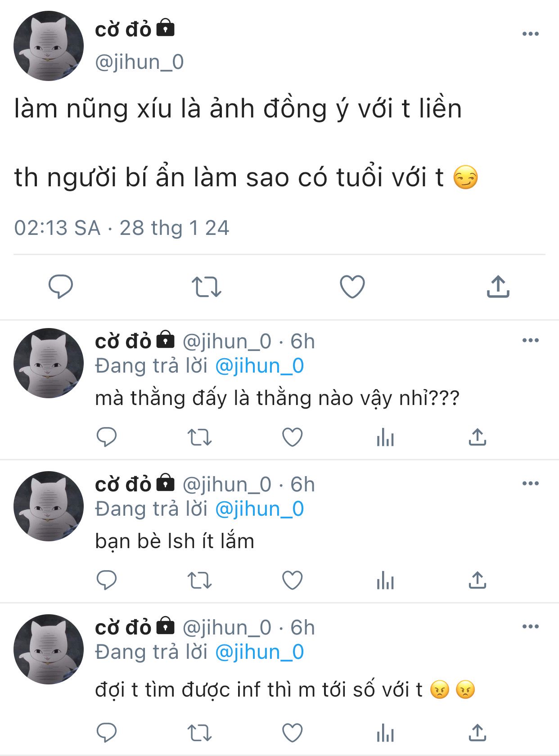Open more menu on 'mà thằng đấy' reply
Image resolution: width=559 pixels, height=756 pixels.
click(x=531, y=340)
